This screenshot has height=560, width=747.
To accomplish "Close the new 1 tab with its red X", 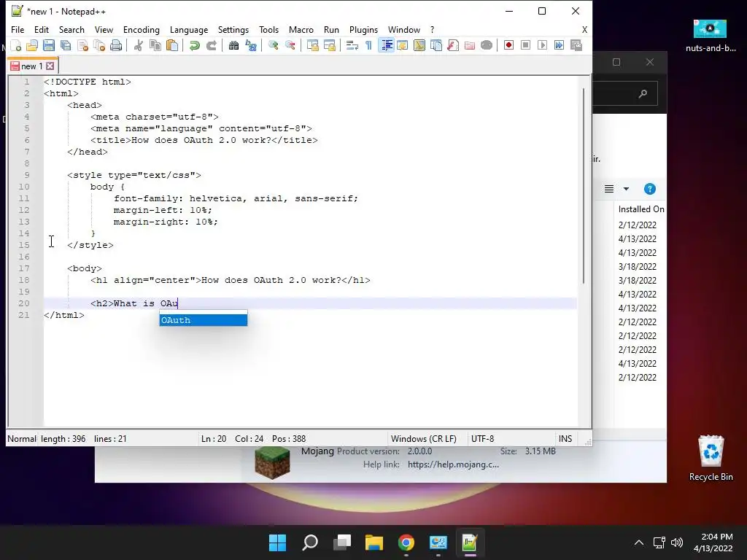I will [x=50, y=66].
